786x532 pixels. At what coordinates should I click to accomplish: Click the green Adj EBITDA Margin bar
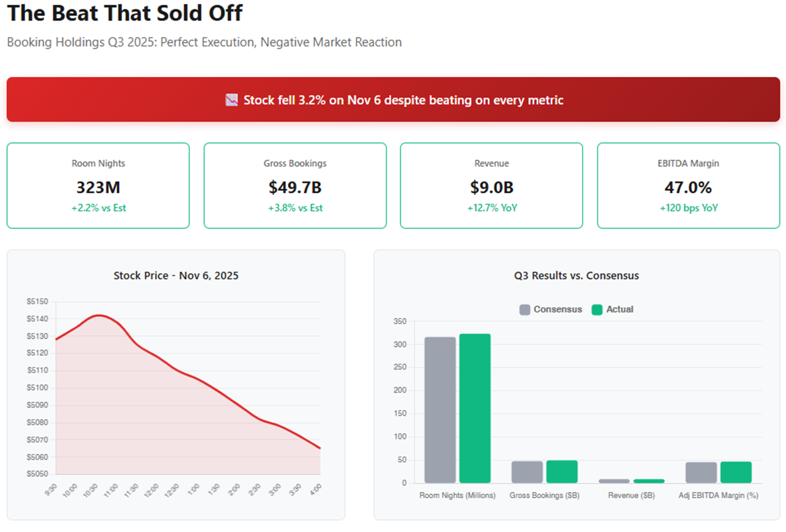pyautogui.click(x=736, y=472)
